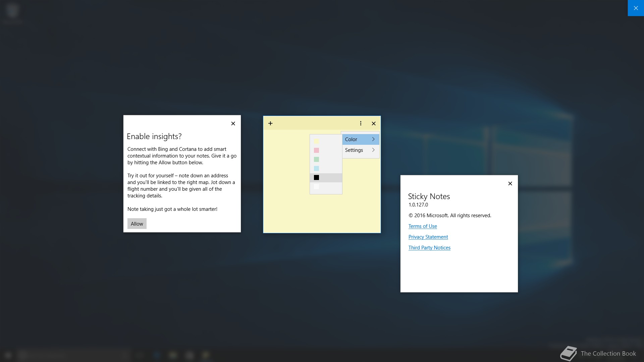Click the Sticky Notes heading text

[x=429, y=196]
